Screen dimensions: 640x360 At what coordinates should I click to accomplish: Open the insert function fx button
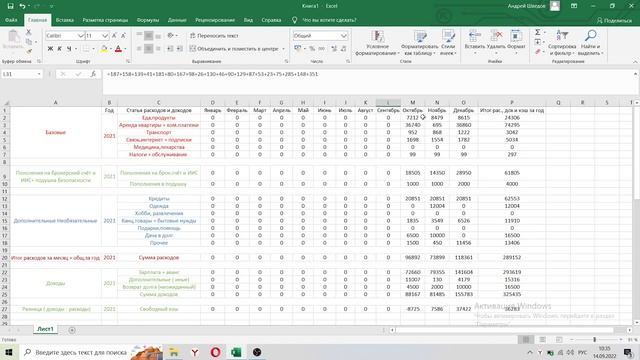(93, 74)
